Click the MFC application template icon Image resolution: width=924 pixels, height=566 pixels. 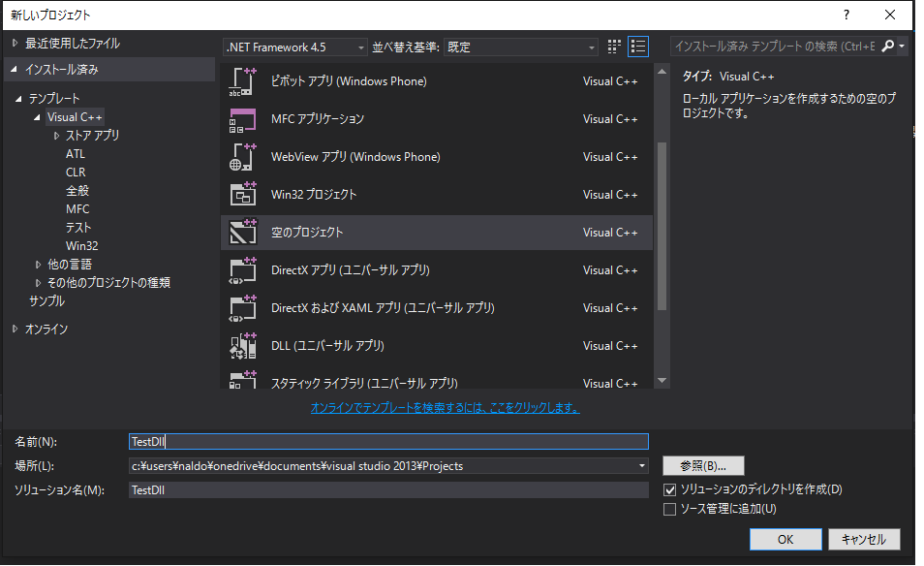pyautogui.click(x=243, y=119)
